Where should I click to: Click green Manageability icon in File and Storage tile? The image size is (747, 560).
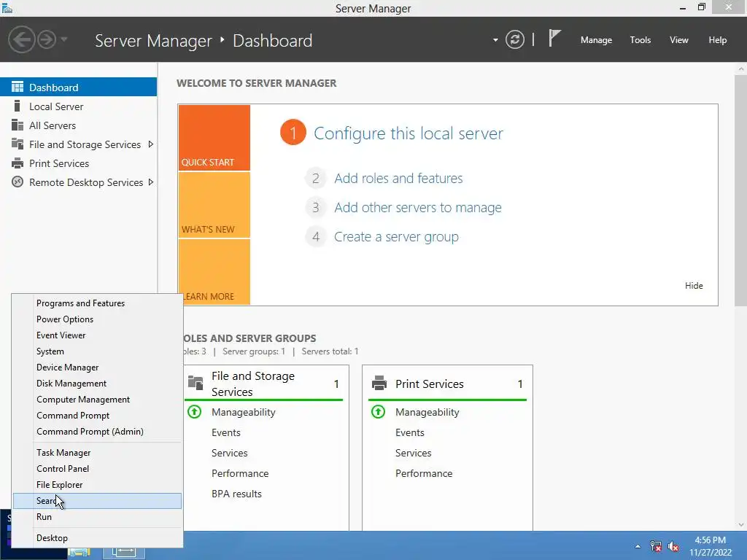tap(194, 411)
